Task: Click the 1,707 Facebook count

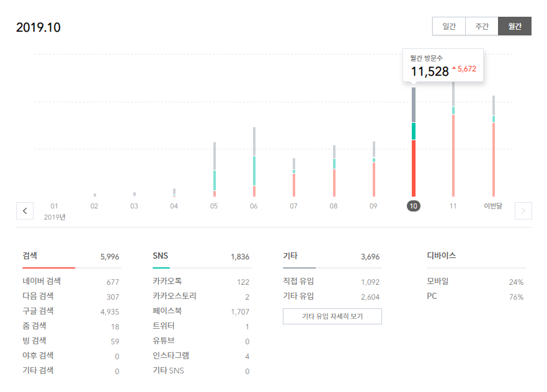Action: (240, 311)
